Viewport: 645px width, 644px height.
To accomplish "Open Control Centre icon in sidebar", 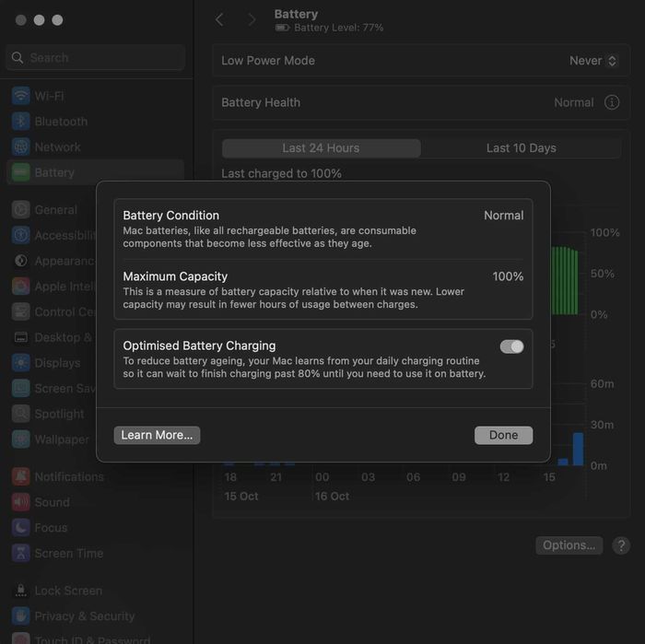I will click(20, 311).
